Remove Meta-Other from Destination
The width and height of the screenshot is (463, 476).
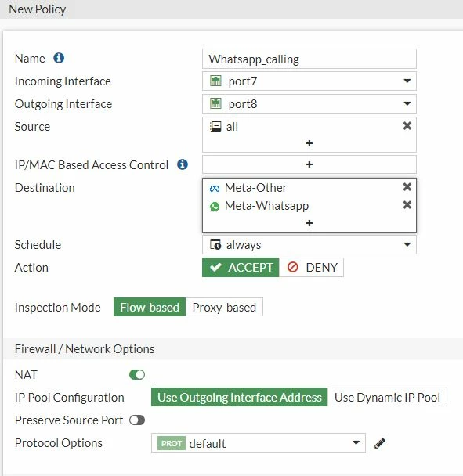407,186
